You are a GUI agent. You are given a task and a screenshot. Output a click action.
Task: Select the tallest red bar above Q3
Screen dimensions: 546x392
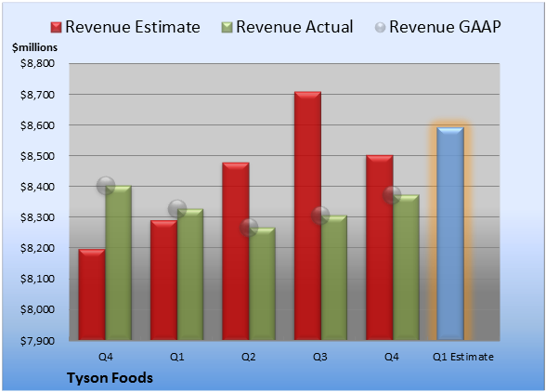(x=307, y=216)
